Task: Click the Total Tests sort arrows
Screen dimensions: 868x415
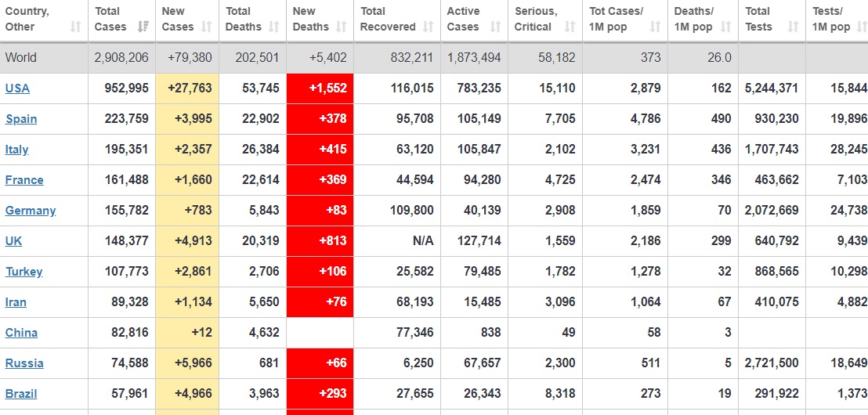Action: pyautogui.click(x=794, y=27)
